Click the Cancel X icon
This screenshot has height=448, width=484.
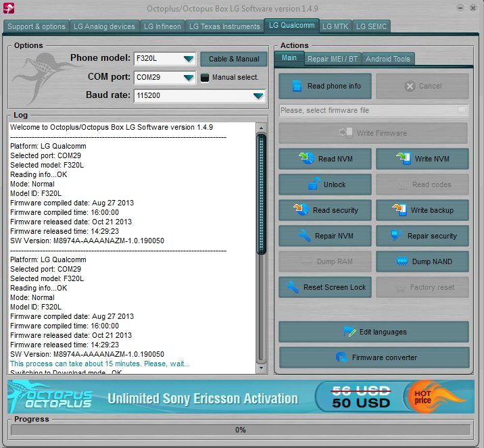[x=409, y=86]
